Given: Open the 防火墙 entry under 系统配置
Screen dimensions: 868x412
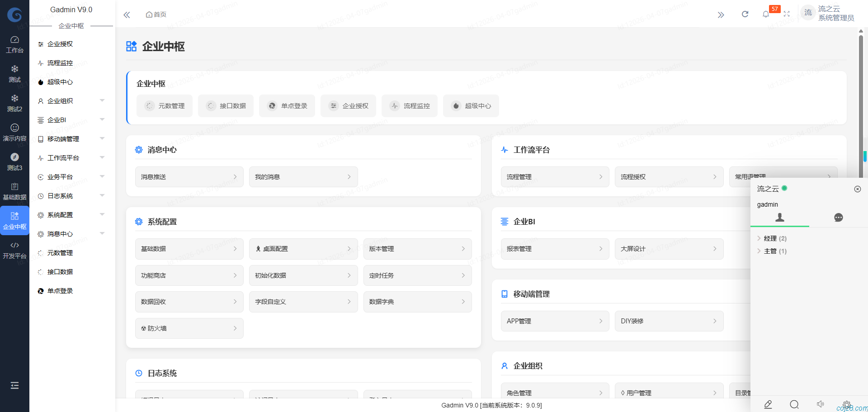Looking at the screenshot, I should pyautogui.click(x=189, y=328).
